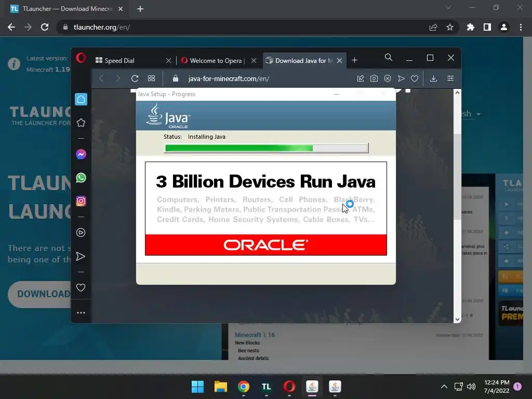Add page to Opera bookmarks heart
This screenshot has width=532, height=399.
coord(414,78)
